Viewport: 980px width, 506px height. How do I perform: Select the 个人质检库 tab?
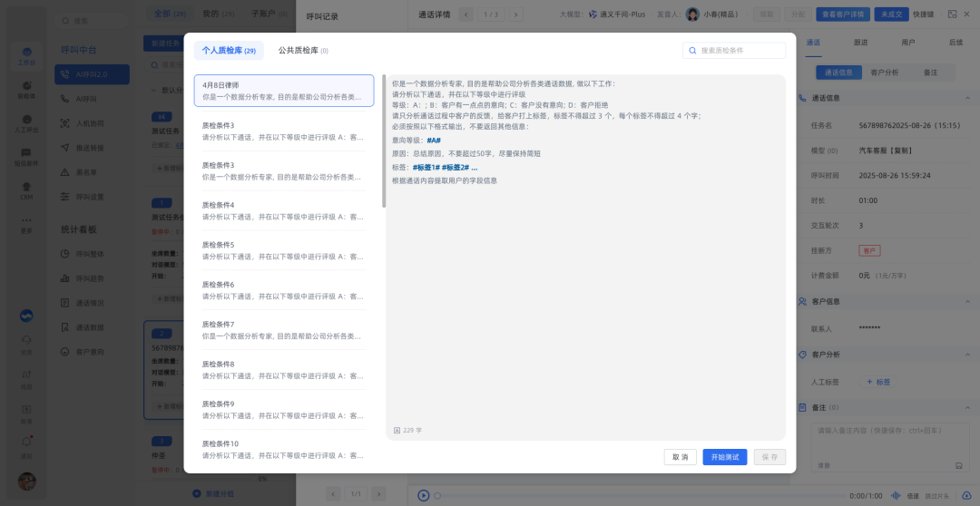click(x=228, y=51)
